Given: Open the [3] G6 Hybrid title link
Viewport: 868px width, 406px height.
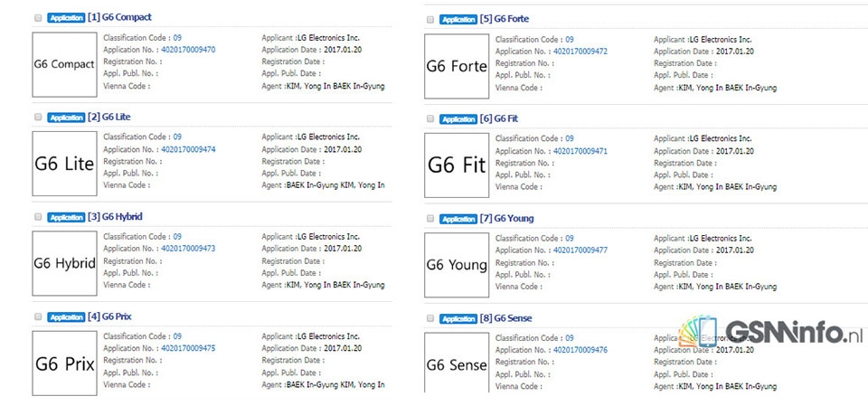Looking at the screenshot, I should 115,217.
